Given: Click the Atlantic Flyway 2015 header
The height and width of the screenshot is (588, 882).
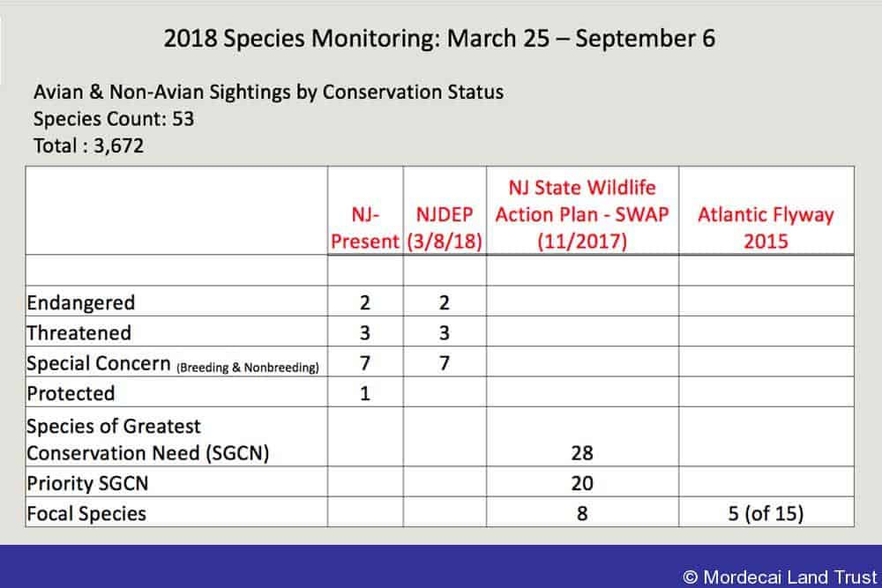Looking at the screenshot, I should 766,227.
